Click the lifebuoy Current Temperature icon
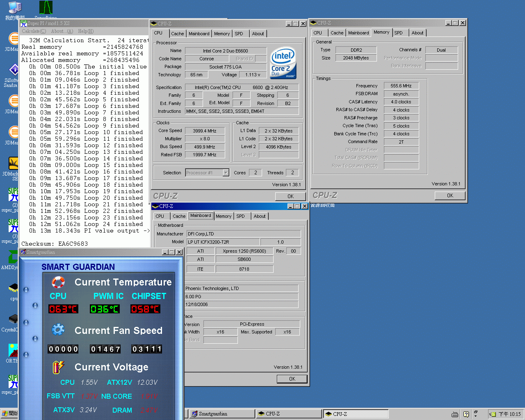The height and width of the screenshot is (420, 525). [58, 282]
